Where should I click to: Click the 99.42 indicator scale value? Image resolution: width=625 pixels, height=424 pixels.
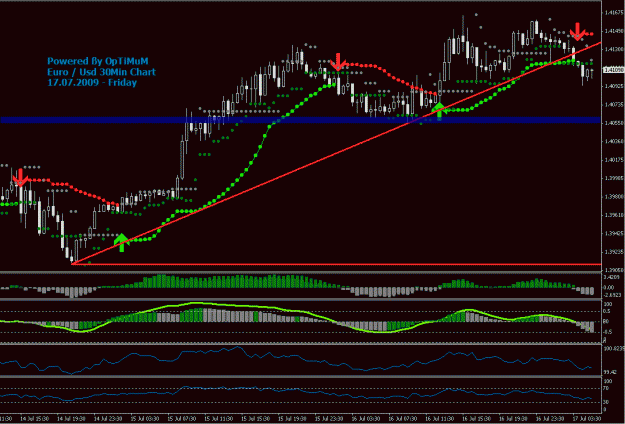coord(609,372)
